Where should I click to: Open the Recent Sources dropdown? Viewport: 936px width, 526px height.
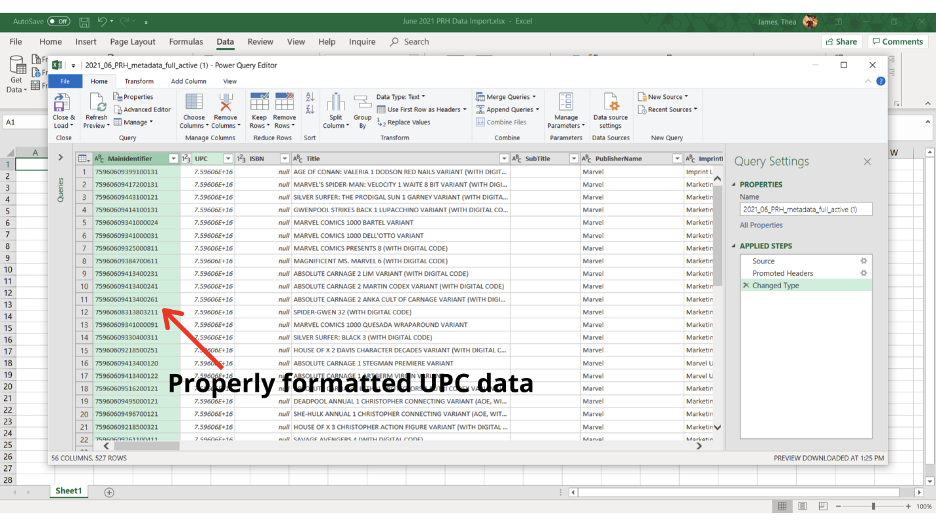[x=667, y=109]
